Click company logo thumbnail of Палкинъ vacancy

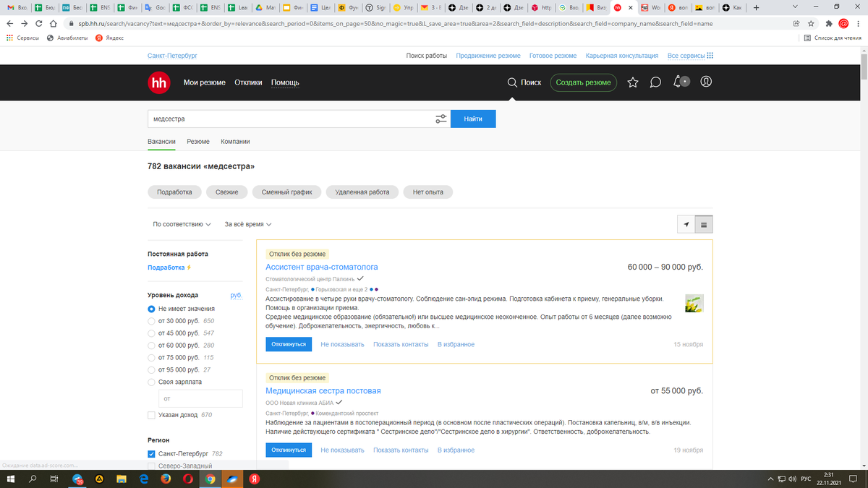tap(694, 303)
